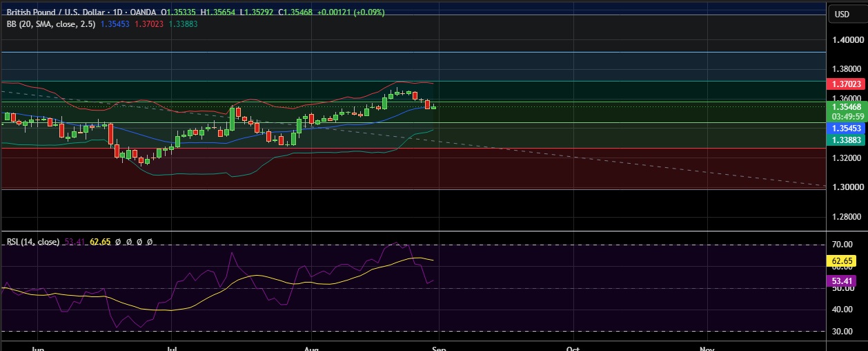Screen dimensions: 868x351
Task: Click the yellow 62.65 RSI axis label
Action: [841, 261]
